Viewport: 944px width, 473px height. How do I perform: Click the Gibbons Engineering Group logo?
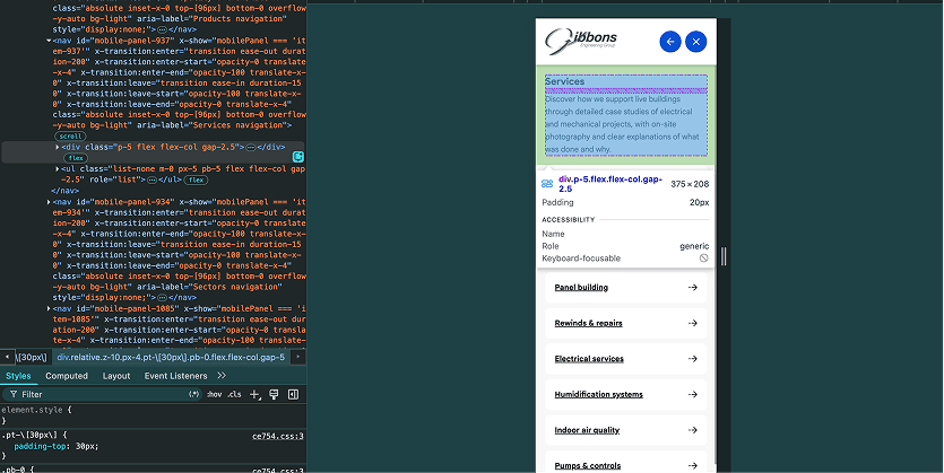click(x=580, y=40)
